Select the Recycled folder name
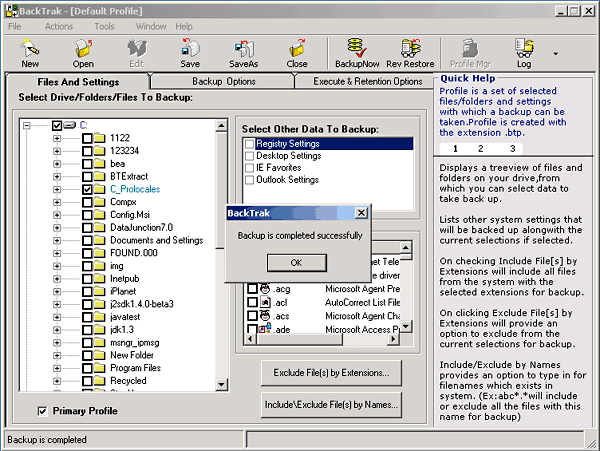 [x=128, y=381]
